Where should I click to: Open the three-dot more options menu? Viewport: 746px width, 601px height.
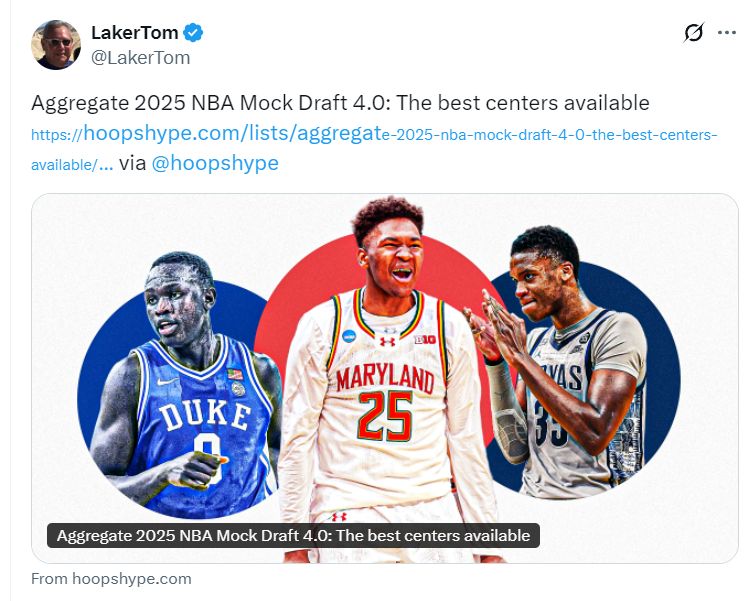click(x=727, y=33)
